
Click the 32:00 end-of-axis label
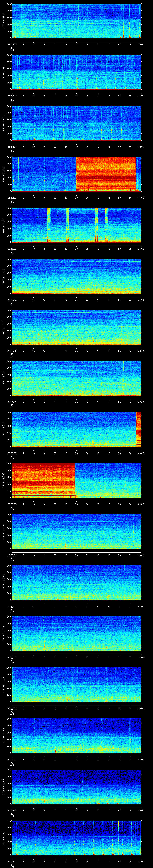141,147
